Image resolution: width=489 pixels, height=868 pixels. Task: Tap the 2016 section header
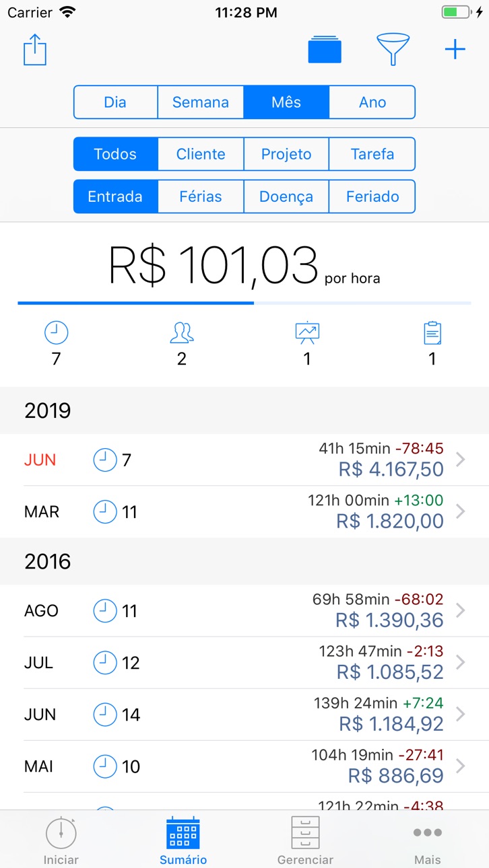tap(244, 561)
